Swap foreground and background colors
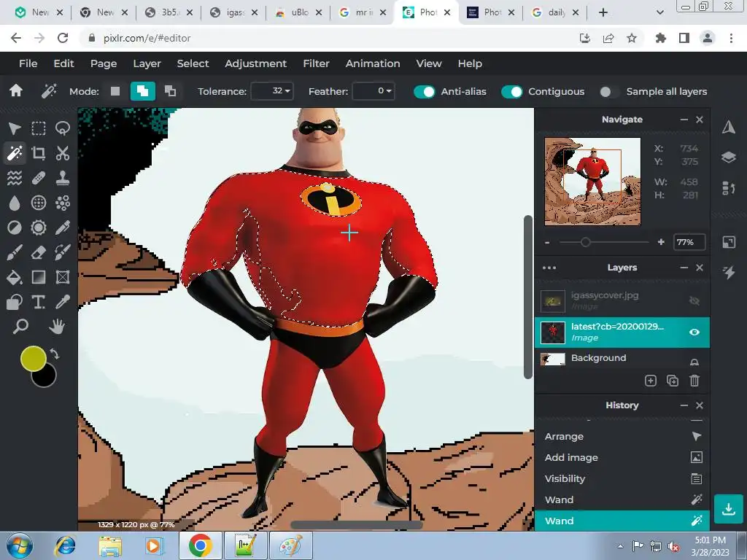The height and width of the screenshot is (560, 747). pos(54,354)
